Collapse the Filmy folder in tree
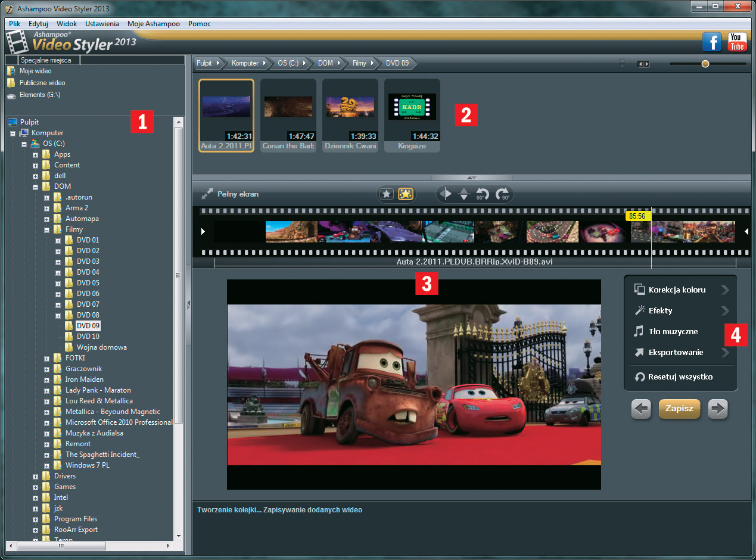The image size is (756, 560). (x=47, y=229)
